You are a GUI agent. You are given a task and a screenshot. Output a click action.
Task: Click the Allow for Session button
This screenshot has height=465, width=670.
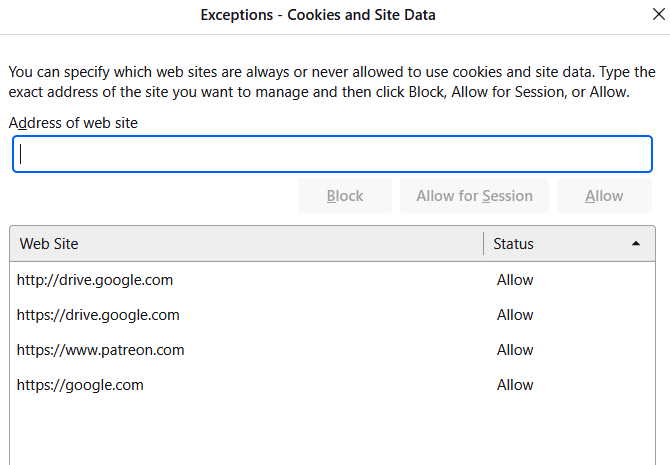[x=474, y=196]
